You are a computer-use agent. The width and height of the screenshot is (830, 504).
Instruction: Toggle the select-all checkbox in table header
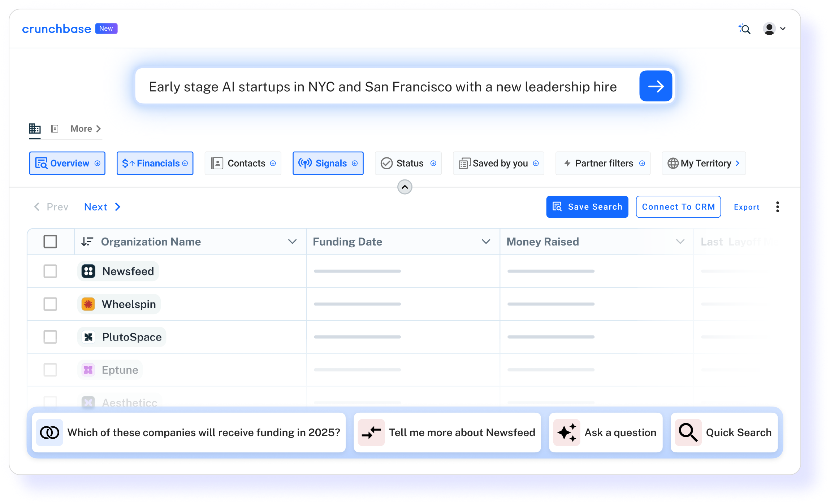[x=50, y=242]
